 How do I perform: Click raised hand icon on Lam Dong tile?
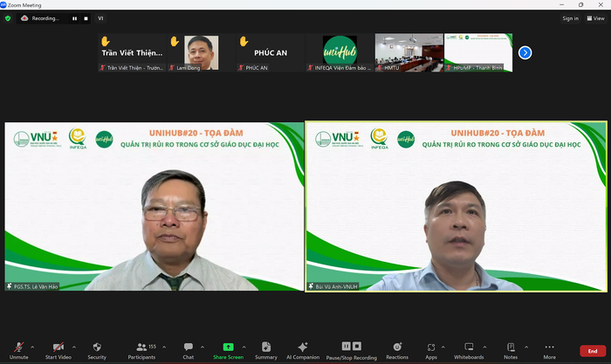point(175,41)
